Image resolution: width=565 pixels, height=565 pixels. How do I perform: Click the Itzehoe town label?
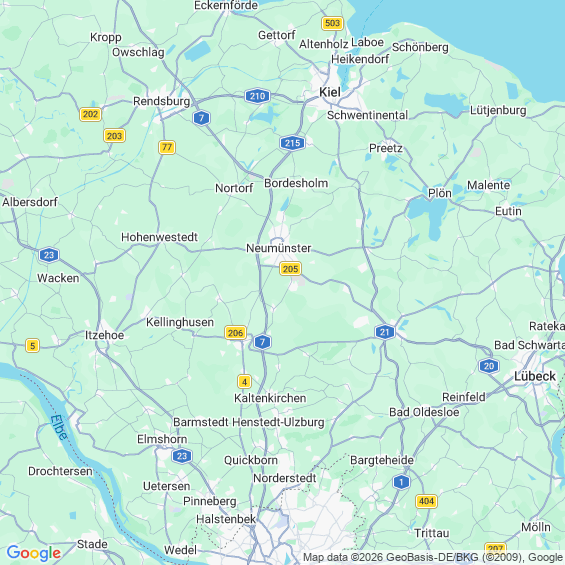[104, 335]
